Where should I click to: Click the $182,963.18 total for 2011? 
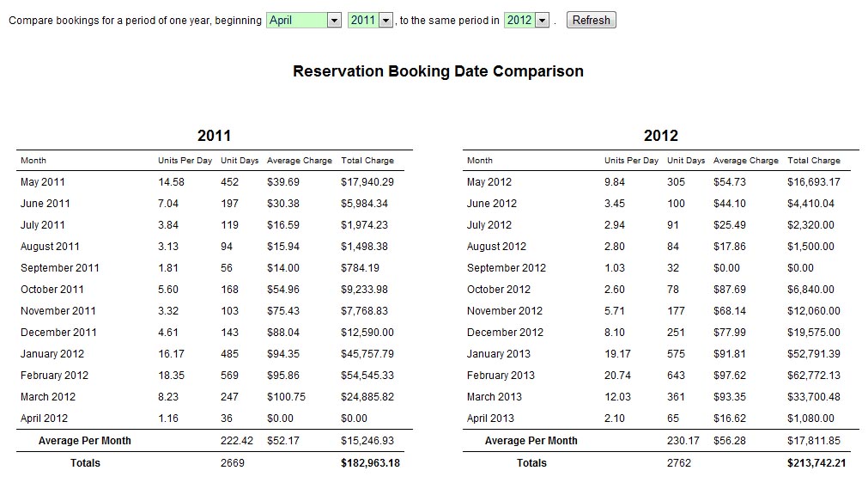pos(370,463)
